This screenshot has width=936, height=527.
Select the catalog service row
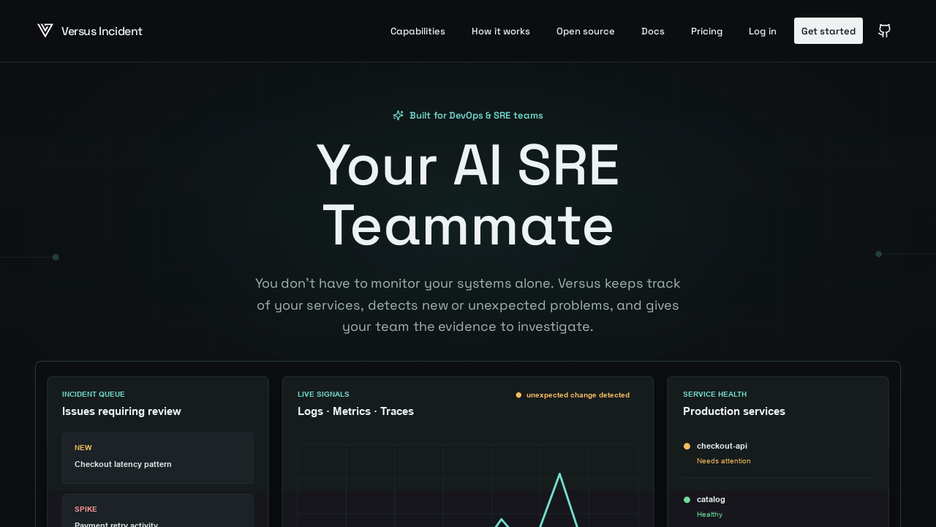[778, 506]
